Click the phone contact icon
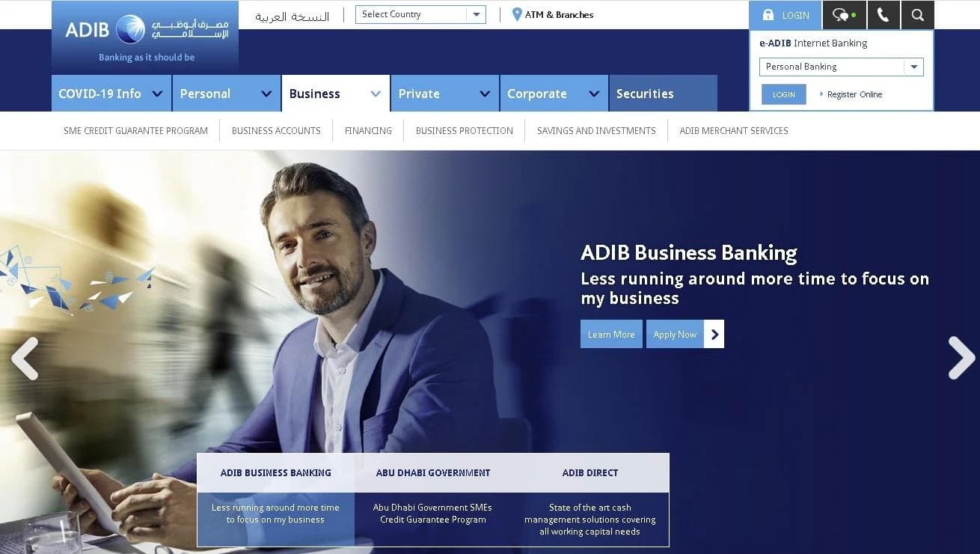980x554 pixels. point(883,15)
